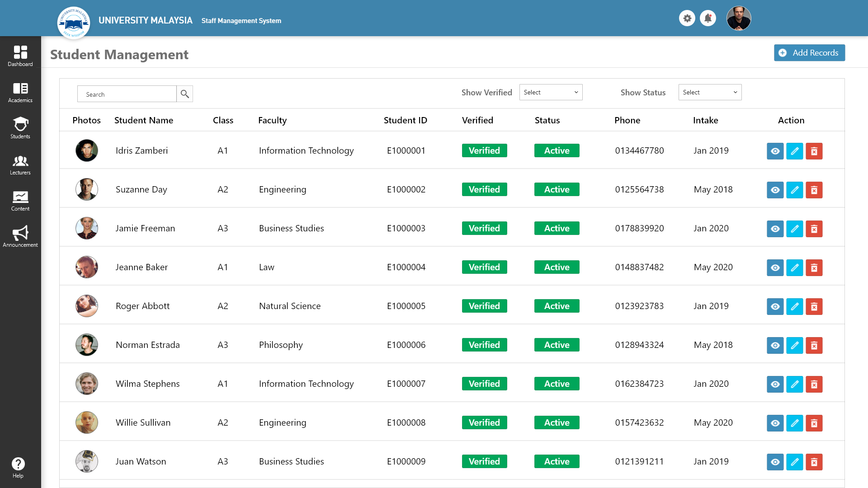
Task: Focus the Search input field
Action: [x=127, y=94]
